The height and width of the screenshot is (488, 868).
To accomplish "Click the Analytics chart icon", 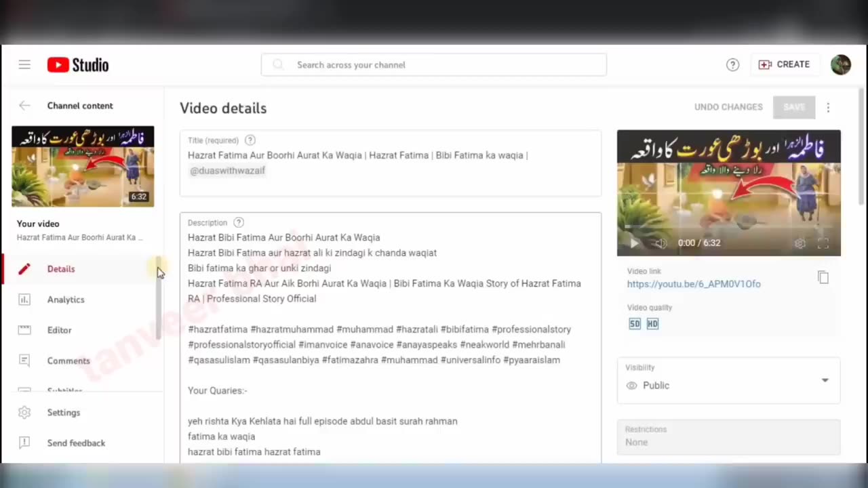I will pyautogui.click(x=24, y=300).
